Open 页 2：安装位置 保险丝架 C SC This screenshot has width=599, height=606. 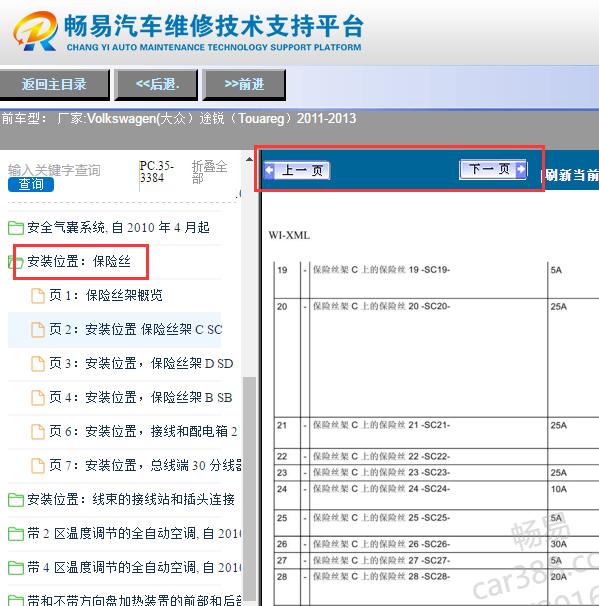pyautogui.click(x=136, y=330)
